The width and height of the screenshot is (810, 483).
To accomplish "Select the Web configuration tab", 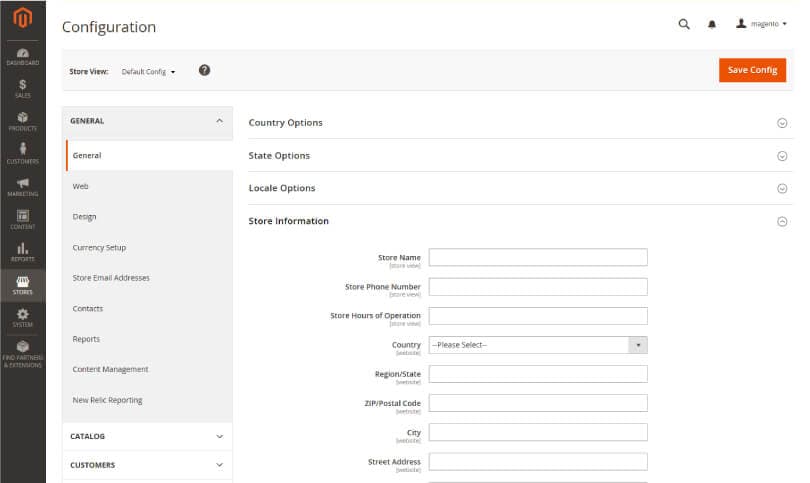I will (x=80, y=186).
